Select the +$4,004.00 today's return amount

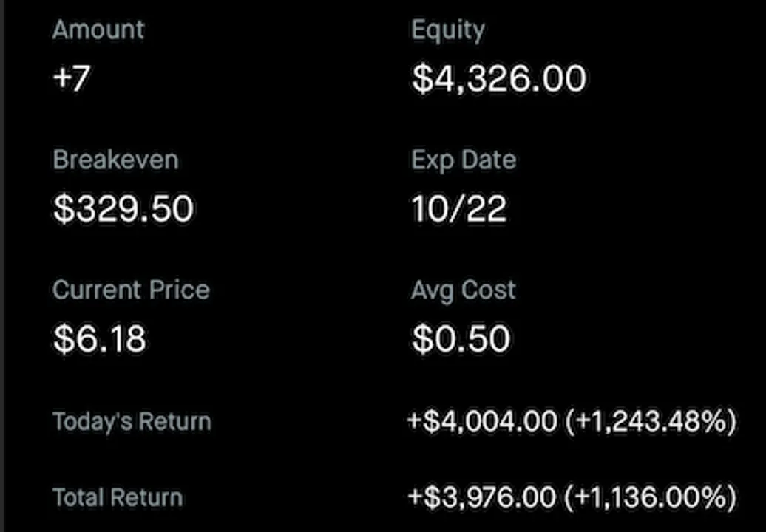[x=482, y=421]
